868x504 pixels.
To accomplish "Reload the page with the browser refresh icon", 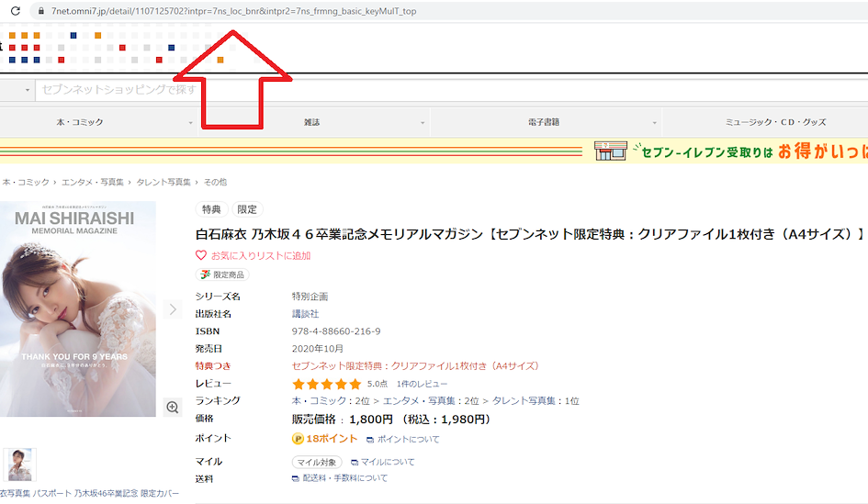I will [x=15, y=10].
